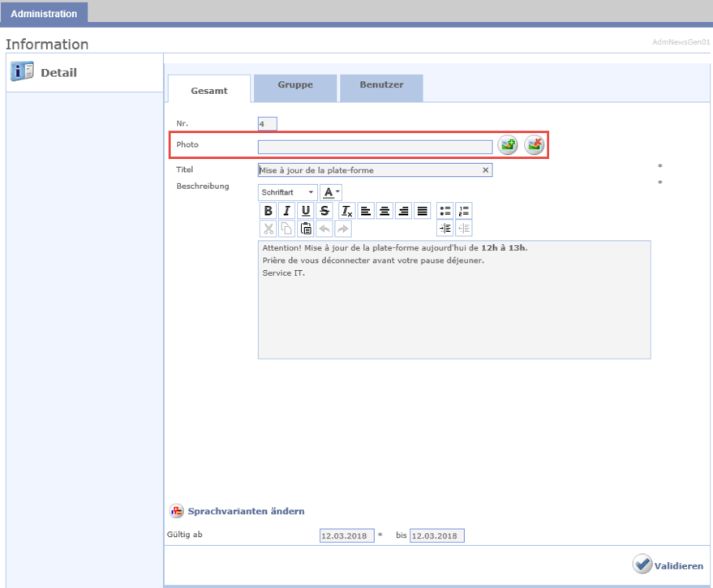Open the text color dropdown
The height and width of the screenshot is (588, 713).
(x=331, y=192)
